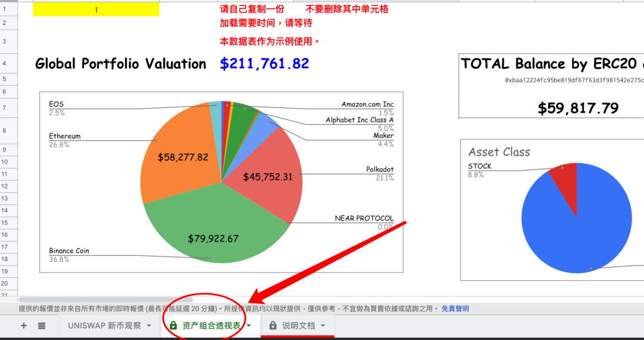Click the lock icon on 说明文档 tab
Viewport: 644px width, 340px height.
click(273, 326)
